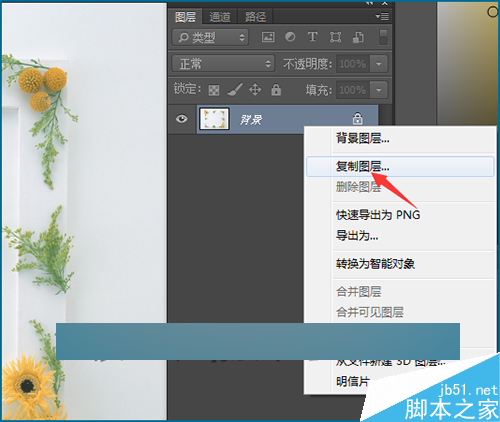Choose 明信片 menu item

click(x=353, y=381)
